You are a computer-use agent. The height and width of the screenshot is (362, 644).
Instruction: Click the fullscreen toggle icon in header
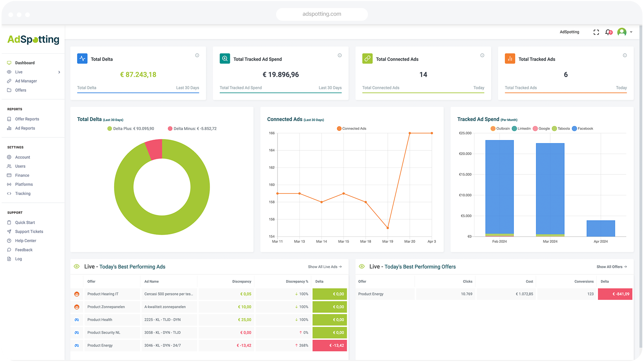tap(596, 32)
